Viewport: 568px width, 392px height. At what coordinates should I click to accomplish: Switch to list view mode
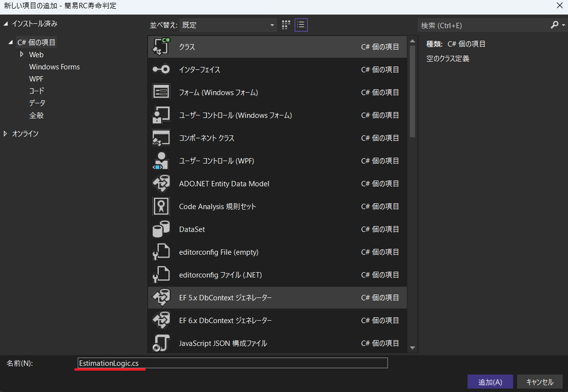tap(301, 25)
